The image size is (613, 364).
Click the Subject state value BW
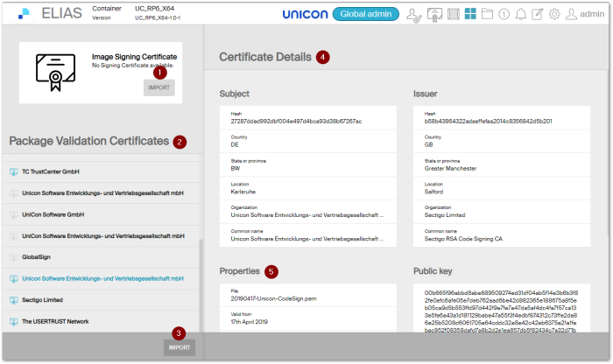pos(236,169)
